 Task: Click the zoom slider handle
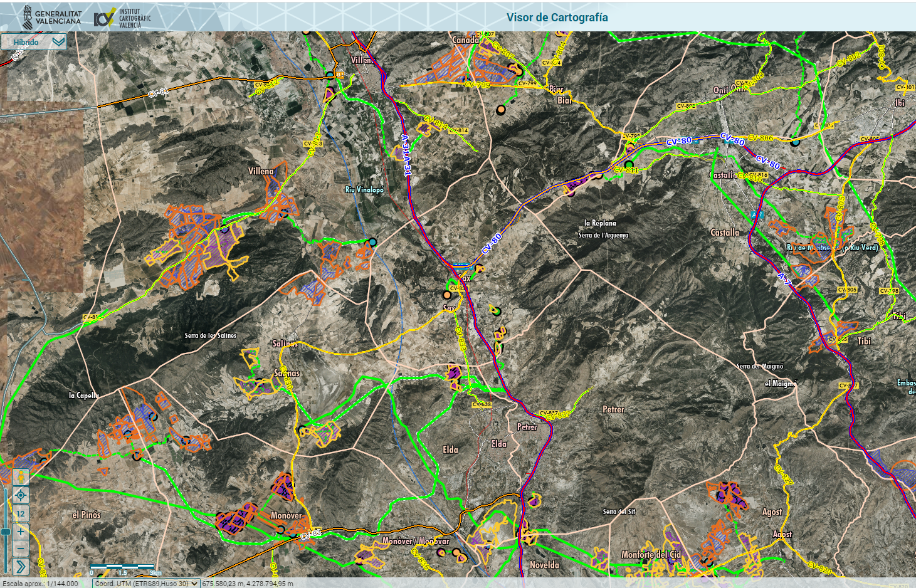coord(6,532)
